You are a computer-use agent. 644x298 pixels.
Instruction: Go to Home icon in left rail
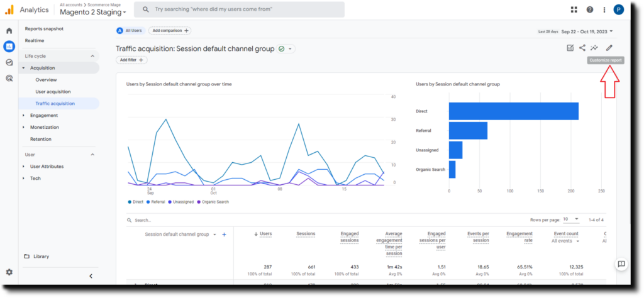(x=9, y=31)
